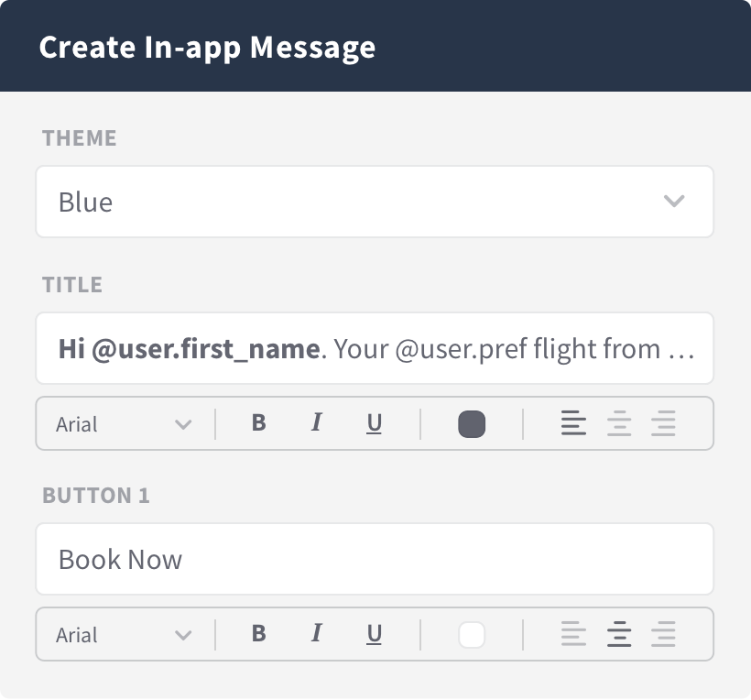This screenshot has height=700, width=751.
Task: Right-align the Title text
Action: (x=663, y=423)
